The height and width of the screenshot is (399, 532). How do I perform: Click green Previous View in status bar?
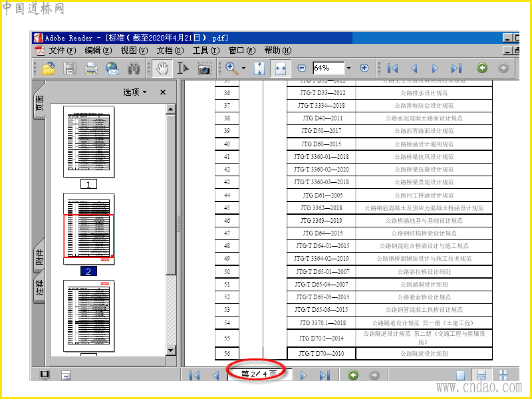tap(353, 374)
